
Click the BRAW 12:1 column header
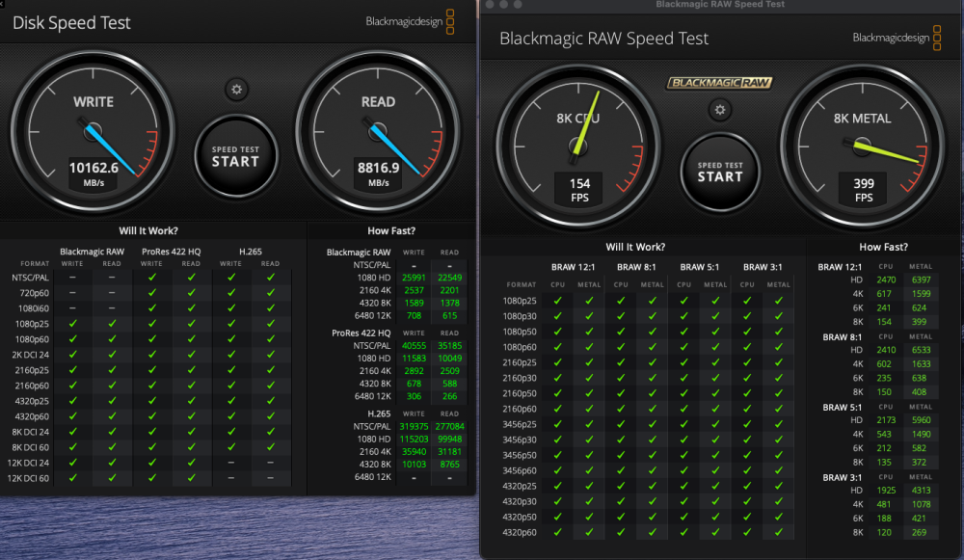pos(573,267)
